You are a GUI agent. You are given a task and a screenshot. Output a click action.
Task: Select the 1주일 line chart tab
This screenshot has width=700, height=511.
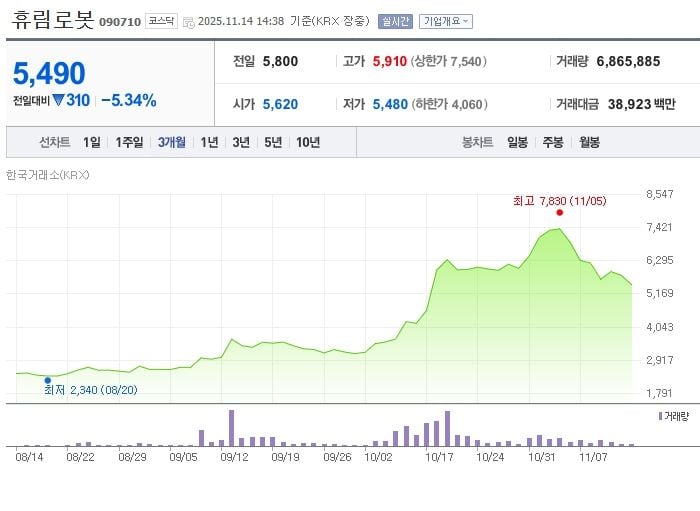(x=129, y=142)
